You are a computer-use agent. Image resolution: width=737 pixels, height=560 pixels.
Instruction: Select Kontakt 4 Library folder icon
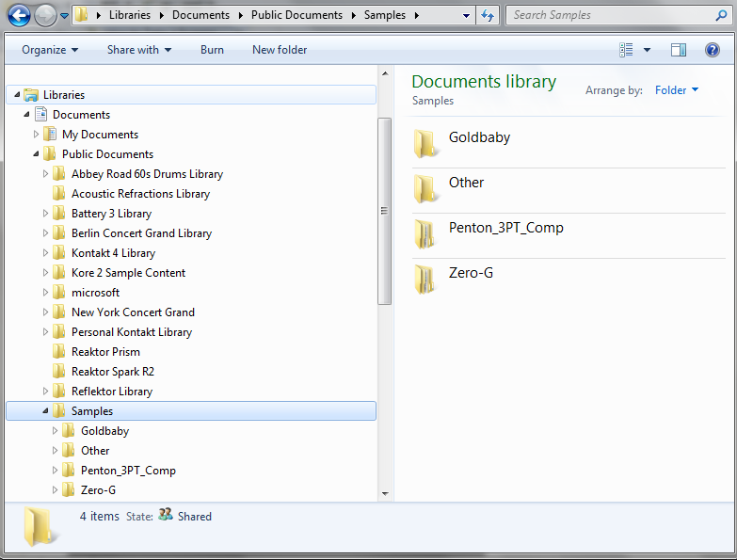[58, 253]
